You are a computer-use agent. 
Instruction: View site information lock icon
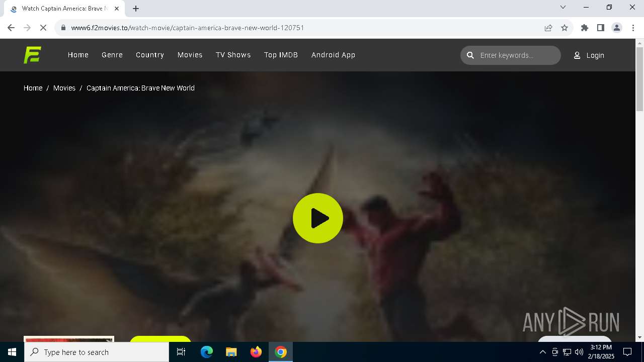pyautogui.click(x=63, y=28)
